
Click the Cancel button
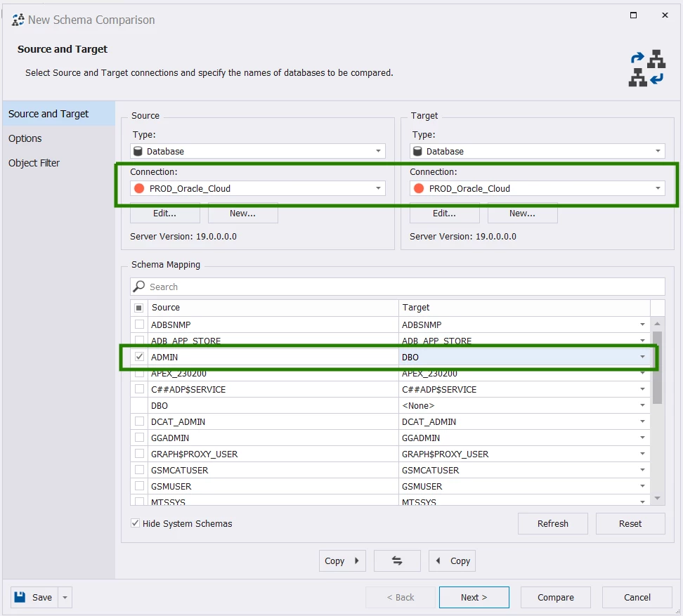coord(637,597)
